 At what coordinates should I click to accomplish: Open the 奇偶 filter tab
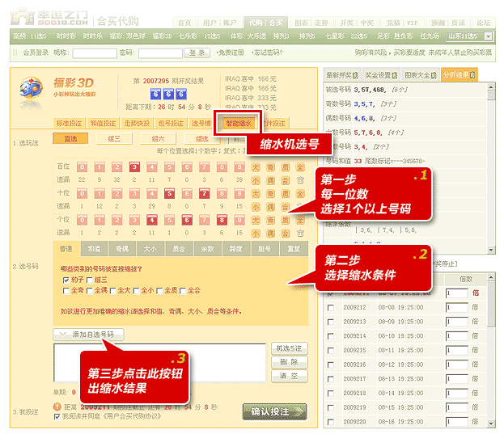click(x=122, y=249)
